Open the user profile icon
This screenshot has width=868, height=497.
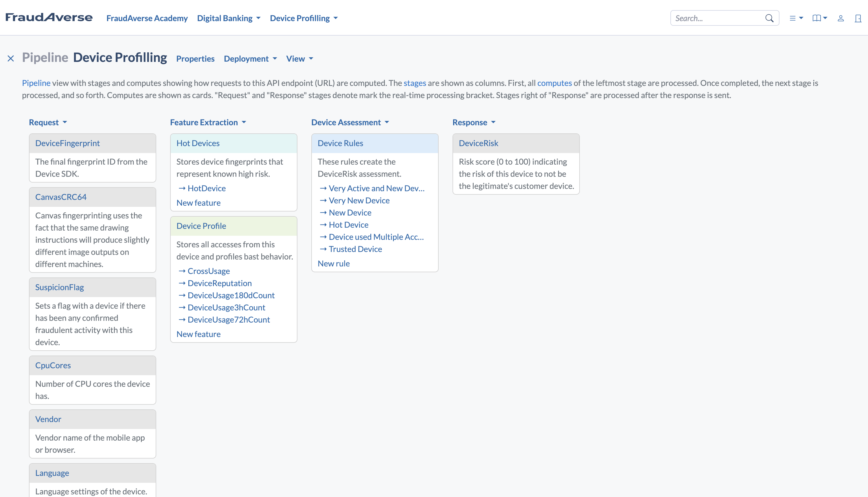pyautogui.click(x=841, y=18)
